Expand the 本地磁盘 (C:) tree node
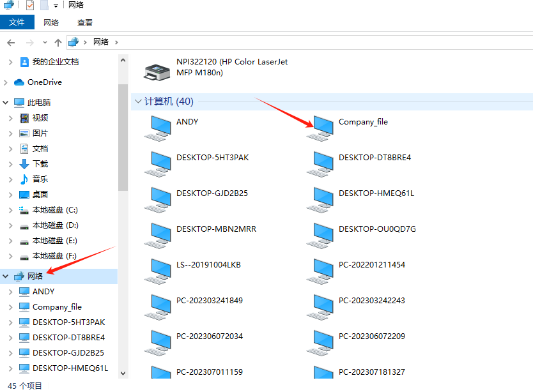The width and height of the screenshot is (533, 392). coord(10,210)
